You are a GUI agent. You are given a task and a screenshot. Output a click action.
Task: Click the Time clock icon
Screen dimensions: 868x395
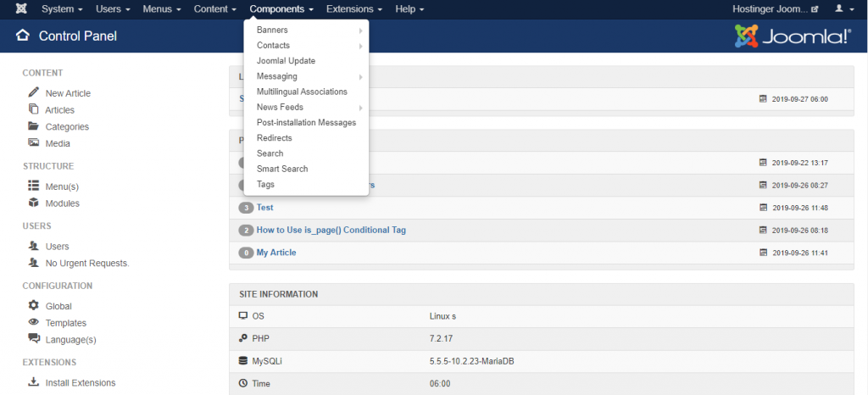[242, 383]
